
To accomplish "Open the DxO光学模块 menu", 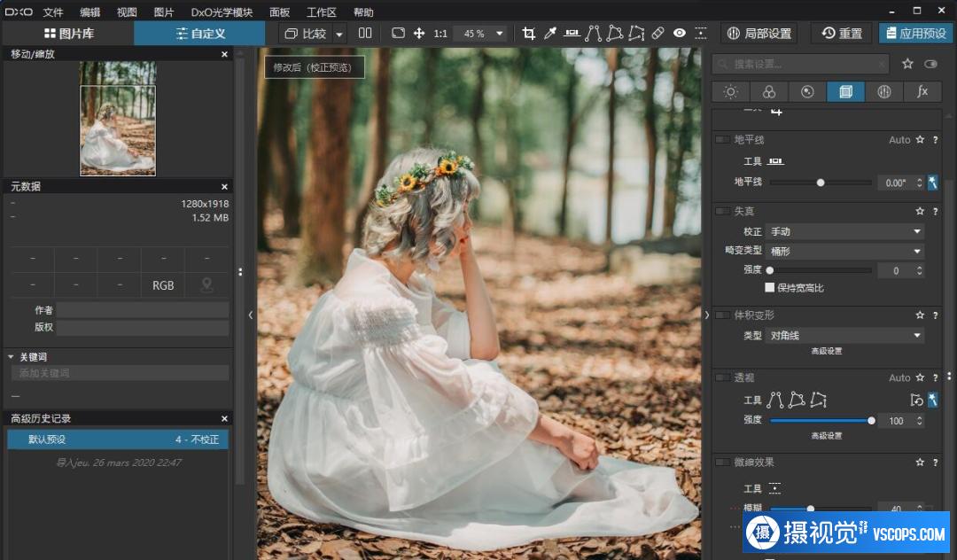I will [x=222, y=12].
